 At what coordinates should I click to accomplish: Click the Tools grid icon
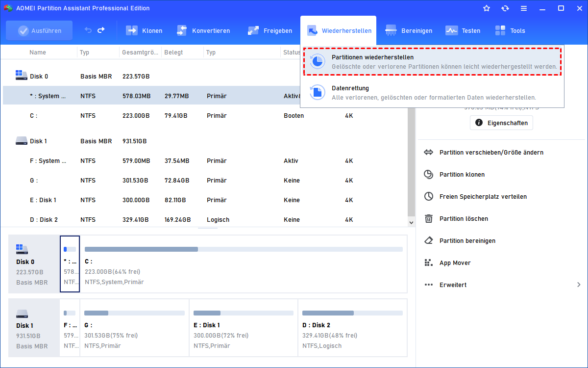[x=500, y=30]
